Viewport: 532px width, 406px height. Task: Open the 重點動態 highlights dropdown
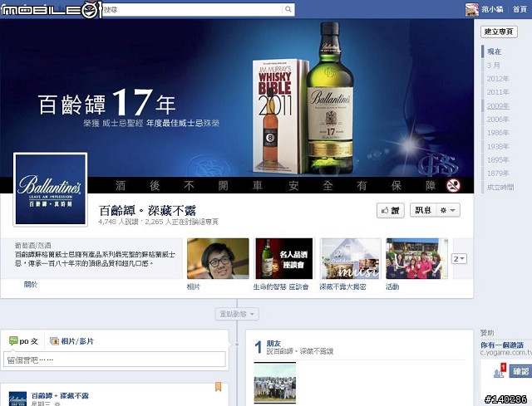pos(237,314)
